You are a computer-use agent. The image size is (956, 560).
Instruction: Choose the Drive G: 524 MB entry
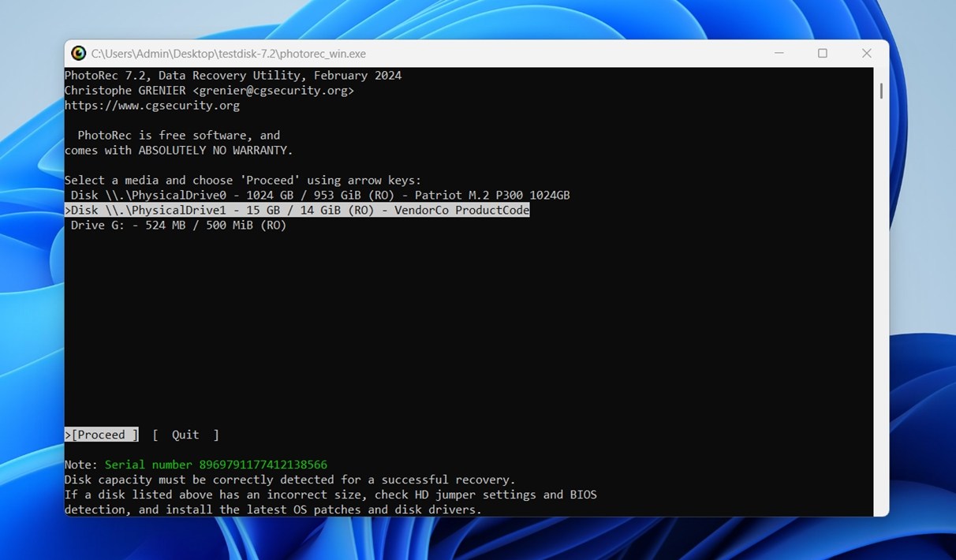point(177,226)
